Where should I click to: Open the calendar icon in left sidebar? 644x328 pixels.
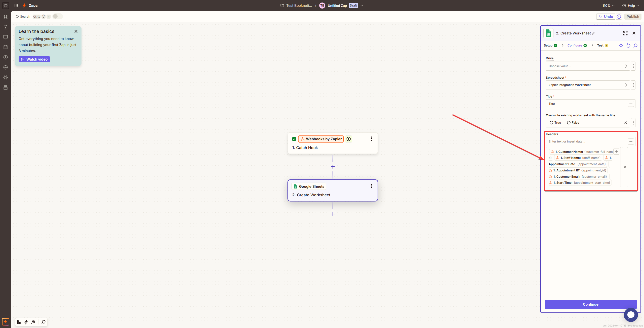point(6,47)
